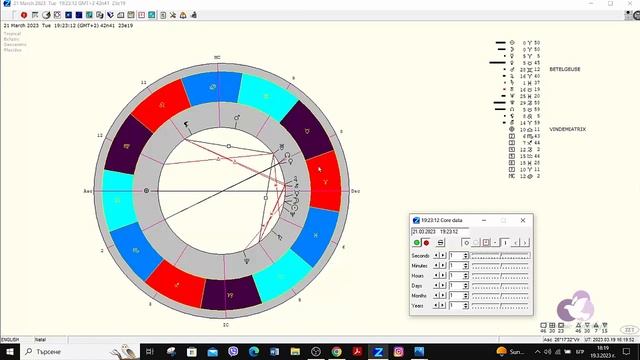Click the overlapping windows toolbar icon
This screenshot has width=640, height=360.
point(100,15)
